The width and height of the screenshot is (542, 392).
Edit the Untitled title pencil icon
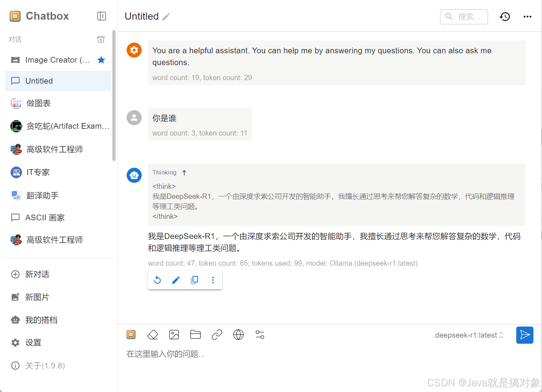tap(166, 17)
